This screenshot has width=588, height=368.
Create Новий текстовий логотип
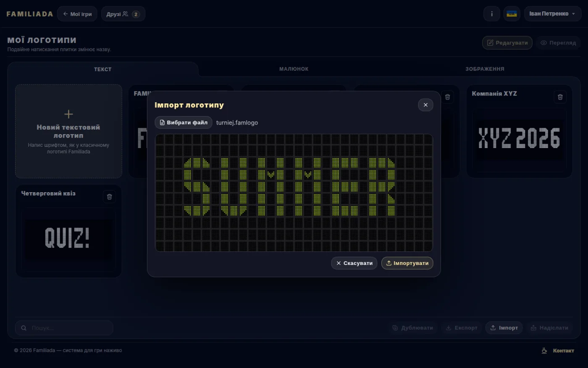(68, 131)
